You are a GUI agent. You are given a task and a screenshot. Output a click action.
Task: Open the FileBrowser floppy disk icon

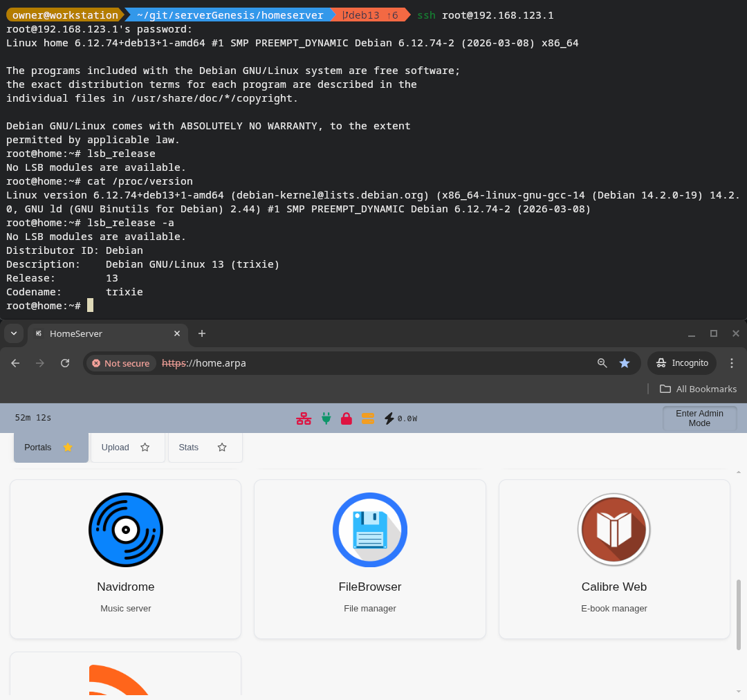(x=370, y=529)
